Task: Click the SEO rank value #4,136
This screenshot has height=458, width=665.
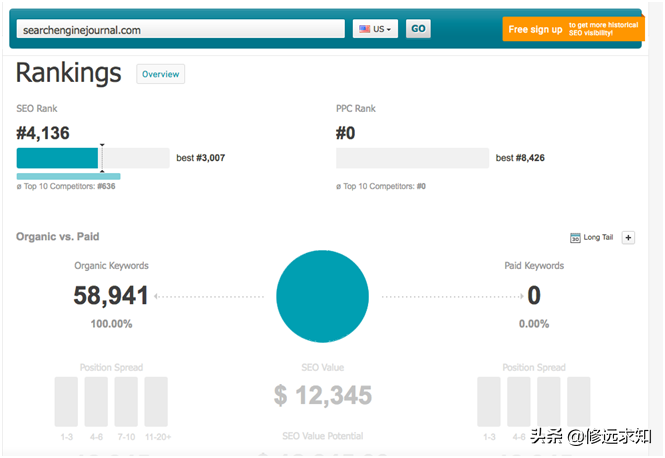Action: [x=43, y=133]
